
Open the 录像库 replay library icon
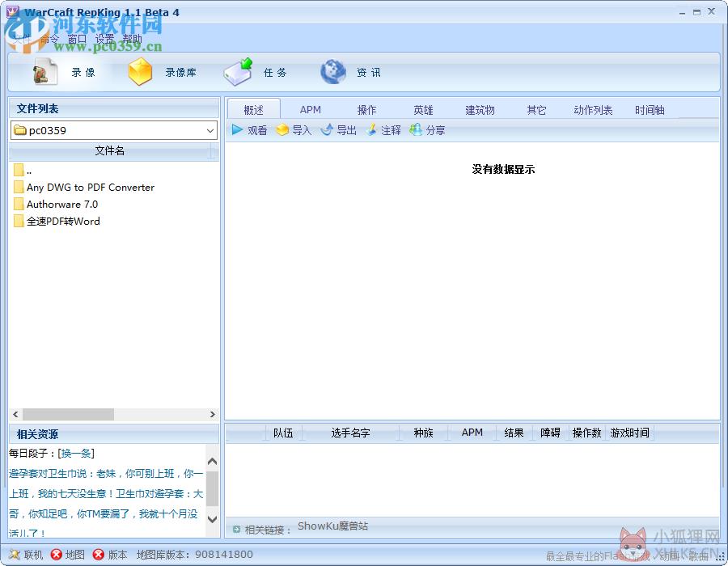click(x=140, y=73)
